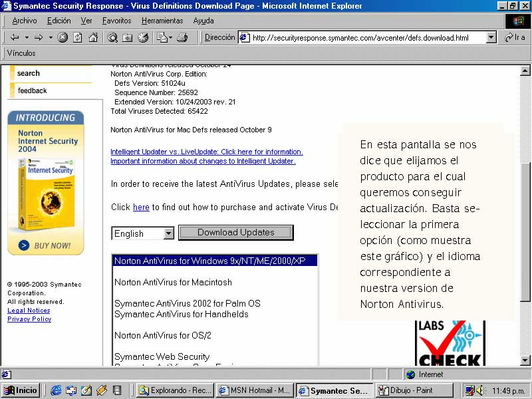Click the Show Desktop quick launch icon
532x399 pixels.
click(x=86, y=390)
